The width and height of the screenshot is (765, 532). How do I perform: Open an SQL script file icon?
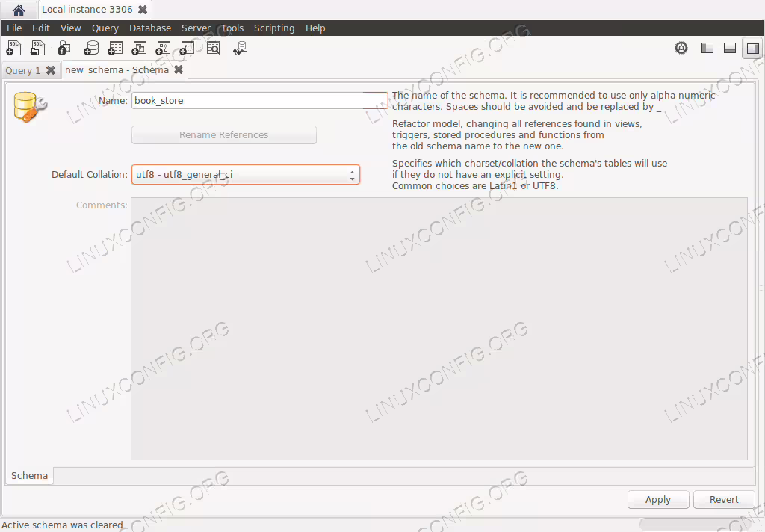[x=37, y=48]
